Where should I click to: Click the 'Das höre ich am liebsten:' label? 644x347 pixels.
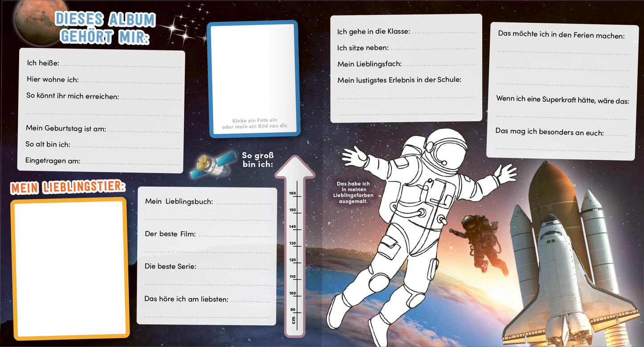coord(186,299)
